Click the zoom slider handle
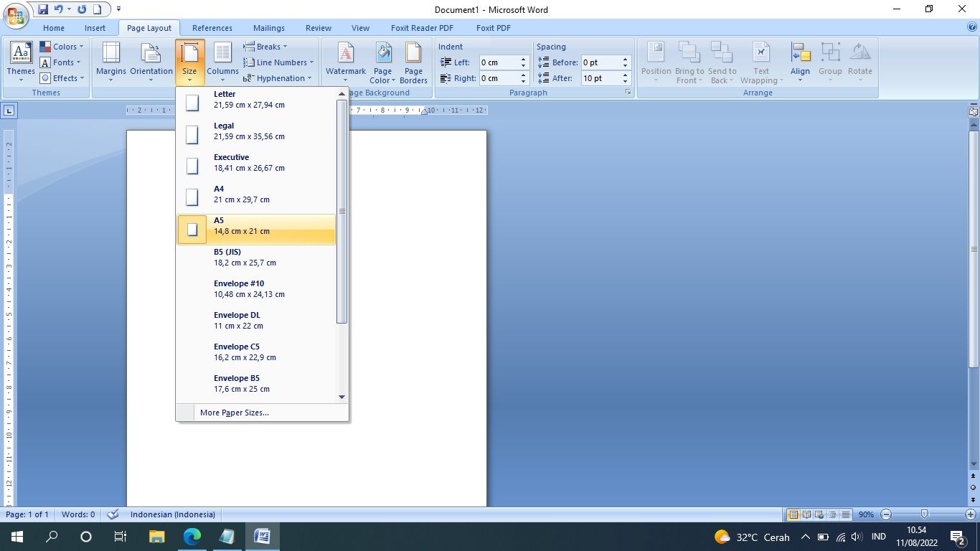The height and width of the screenshot is (551, 980). coord(925,514)
